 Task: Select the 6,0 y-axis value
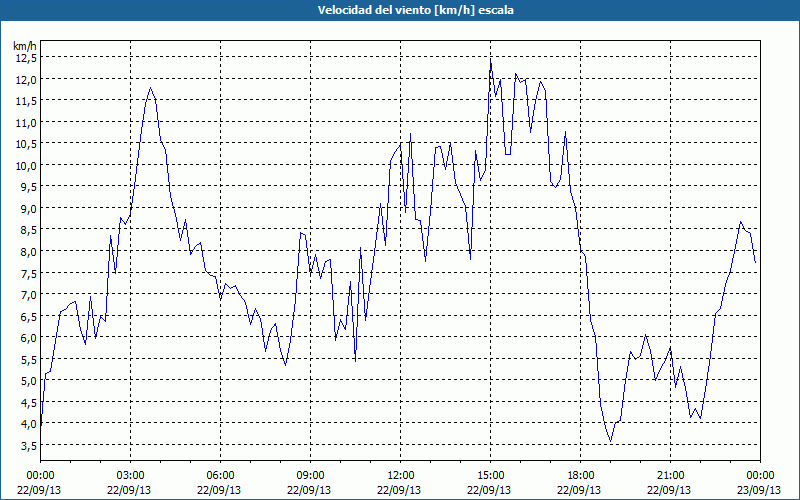point(29,338)
